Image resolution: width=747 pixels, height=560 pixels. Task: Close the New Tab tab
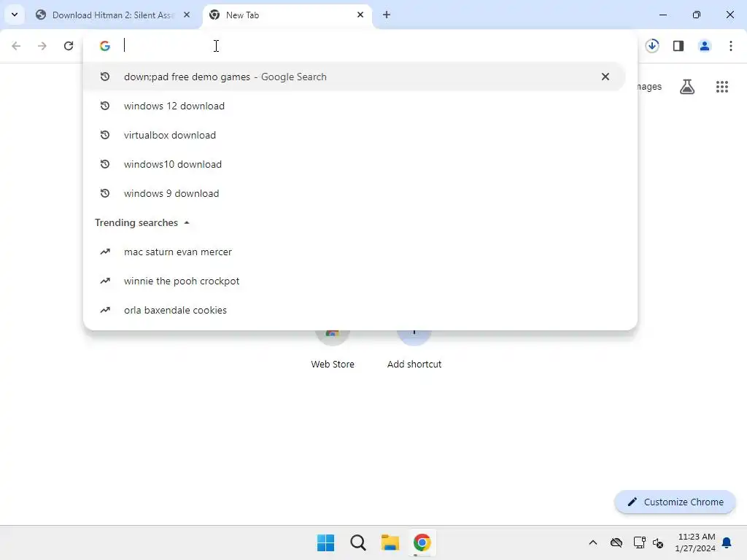click(x=360, y=15)
